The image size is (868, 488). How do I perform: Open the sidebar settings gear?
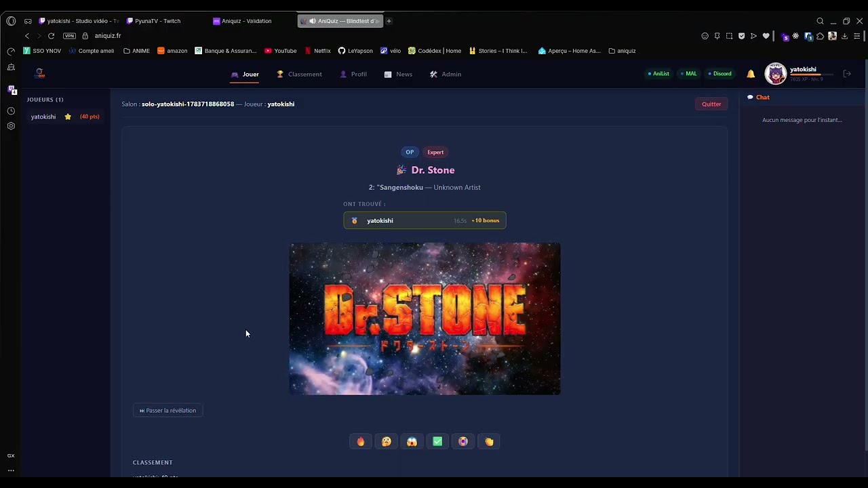(11, 126)
